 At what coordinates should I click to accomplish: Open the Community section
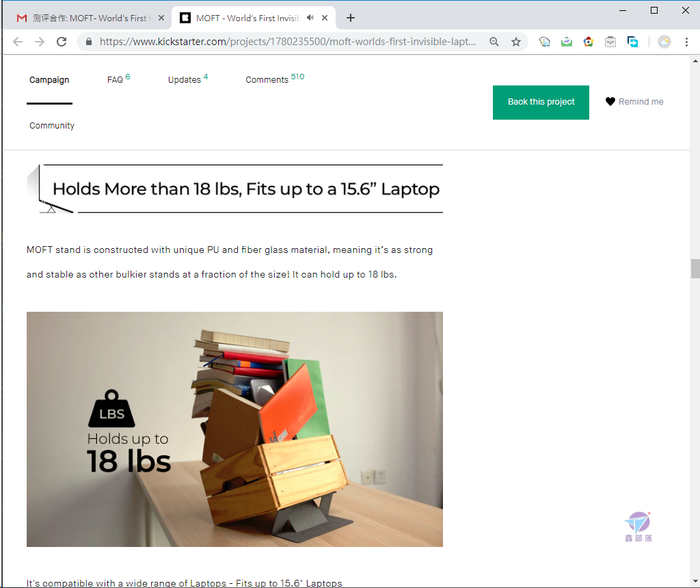[x=52, y=125]
